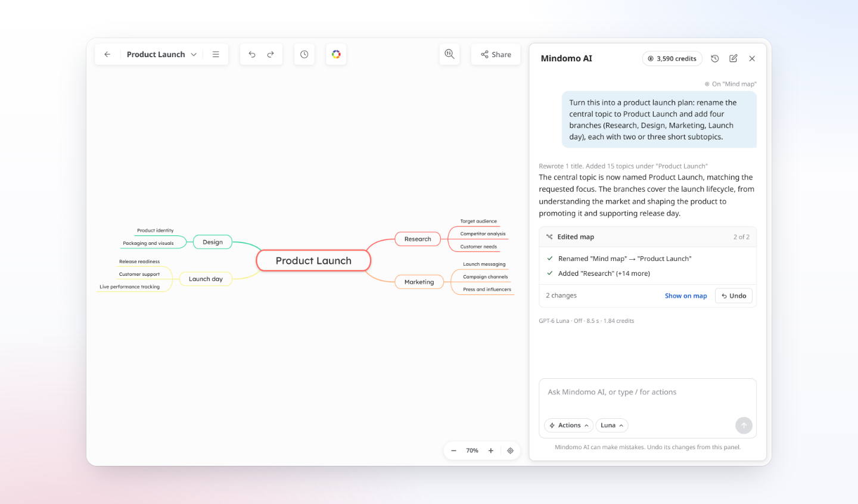Go back using the left arrow icon
This screenshot has height=504, width=858.
coord(107,54)
